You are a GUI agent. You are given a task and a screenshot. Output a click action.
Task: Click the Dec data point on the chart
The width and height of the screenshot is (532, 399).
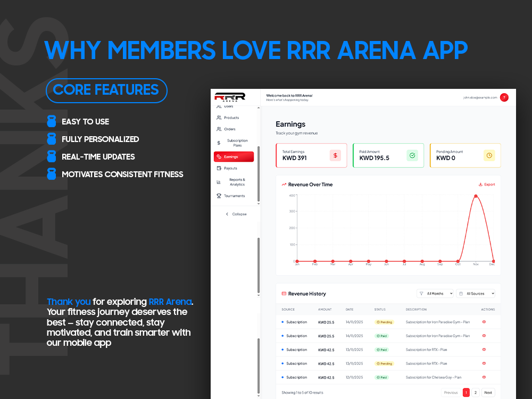[x=493, y=261]
